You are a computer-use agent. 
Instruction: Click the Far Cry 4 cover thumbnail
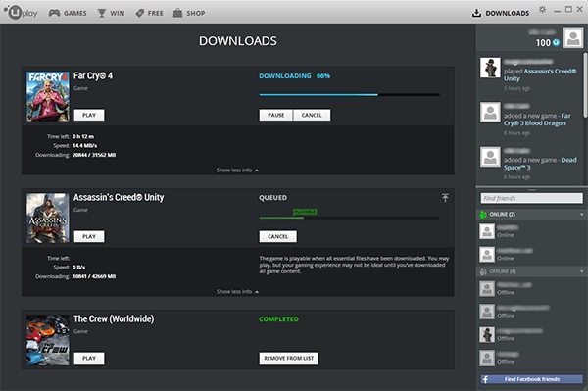coord(48,96)
